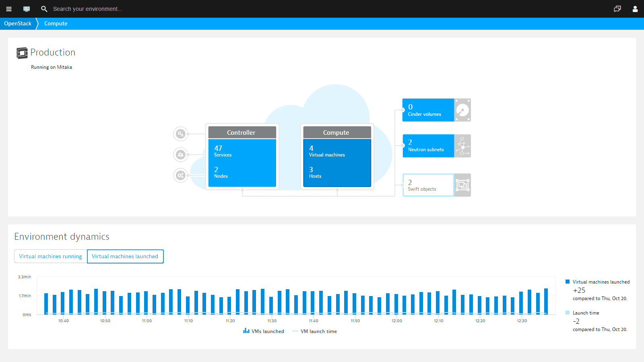Click the 10:40 time axis label
644x362 pixels.
64,321
